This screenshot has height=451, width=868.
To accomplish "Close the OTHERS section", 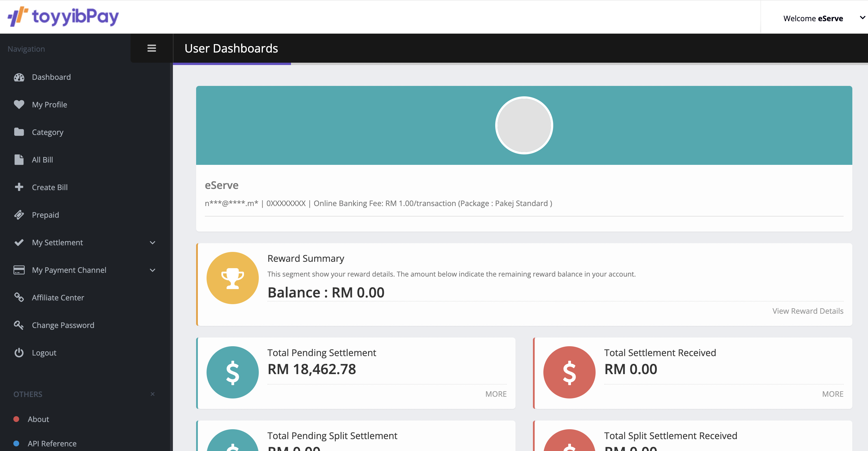I will [x=152, y=394].
